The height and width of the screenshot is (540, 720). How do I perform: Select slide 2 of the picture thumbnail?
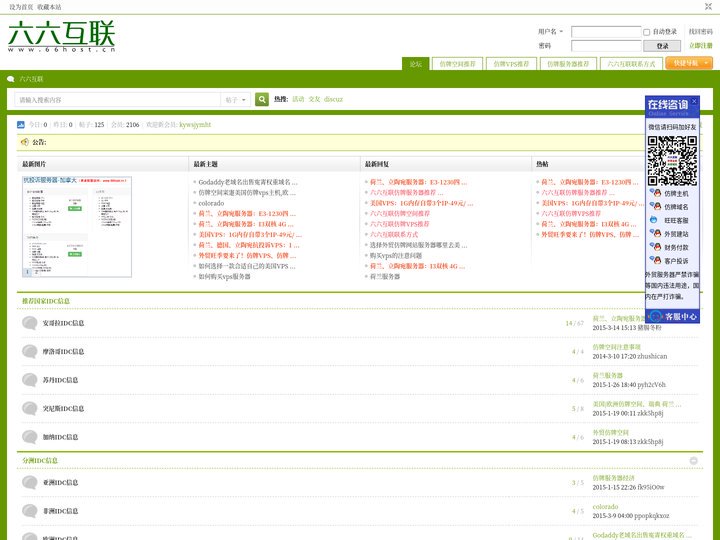click(x=37, y=272)
